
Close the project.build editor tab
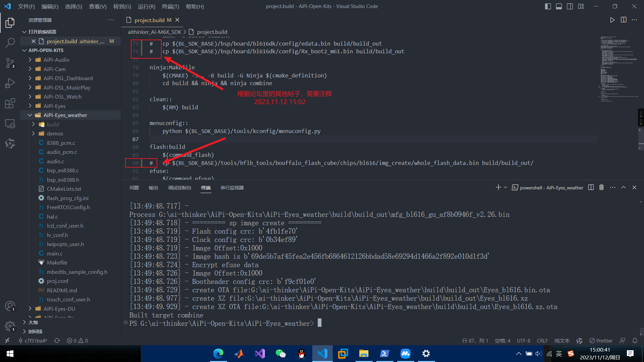click(x=177, y=20)
